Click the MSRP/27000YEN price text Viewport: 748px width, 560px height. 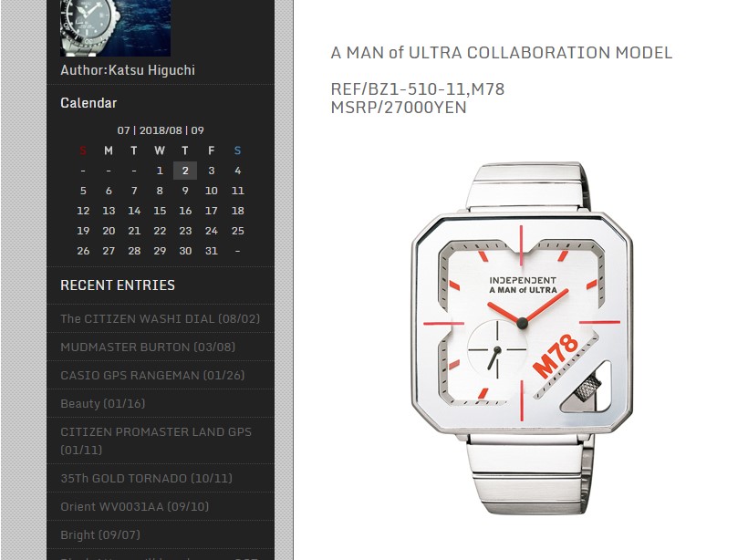click(399, 108)
